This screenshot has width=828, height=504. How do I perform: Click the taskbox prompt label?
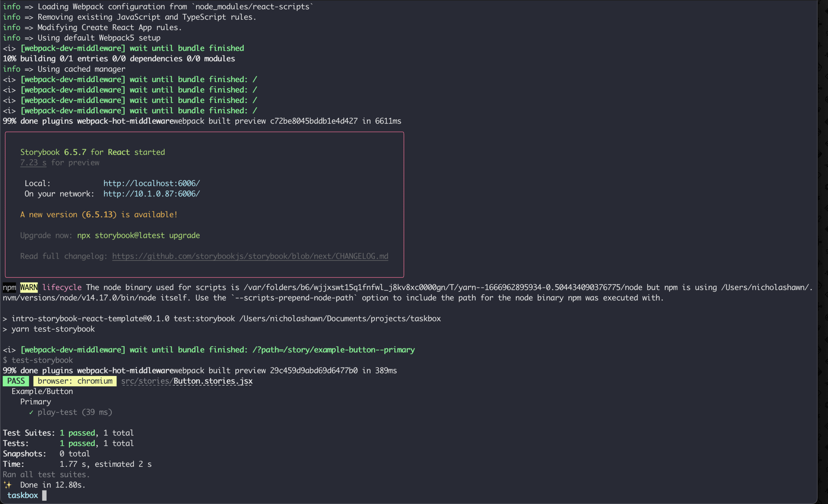(22, 495)
